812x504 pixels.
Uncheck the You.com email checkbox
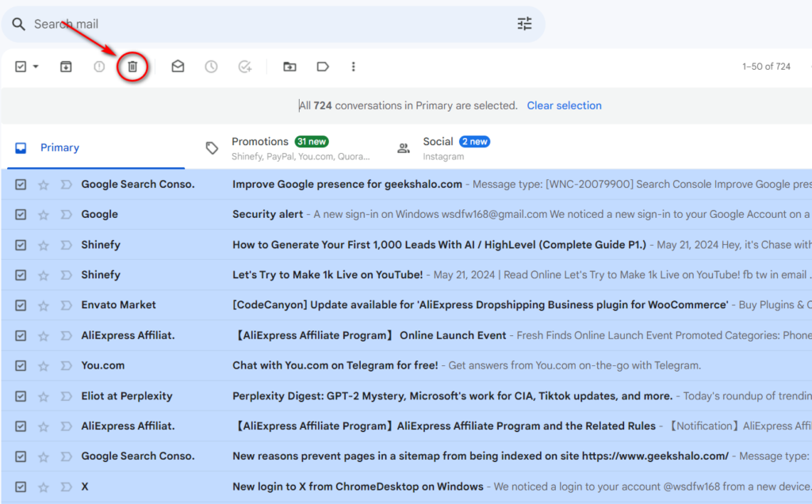[x=21, y=365]
